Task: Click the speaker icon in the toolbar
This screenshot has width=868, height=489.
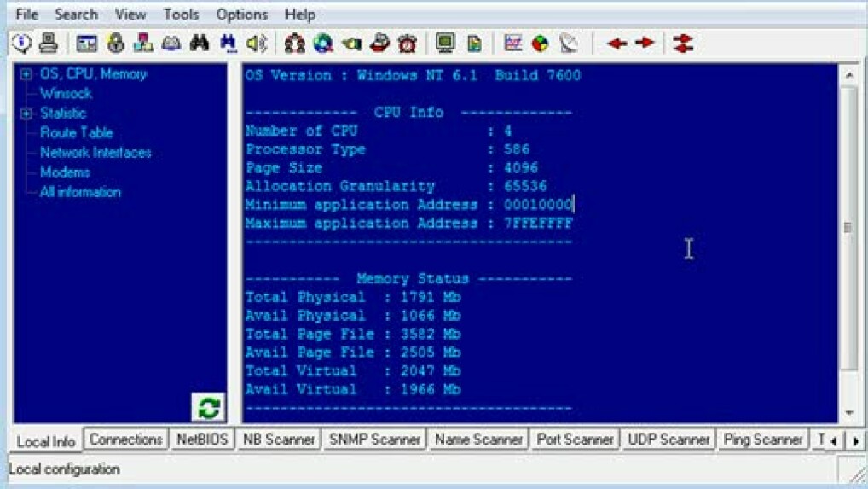Action: pyautogui.click(x=256, y=43)
